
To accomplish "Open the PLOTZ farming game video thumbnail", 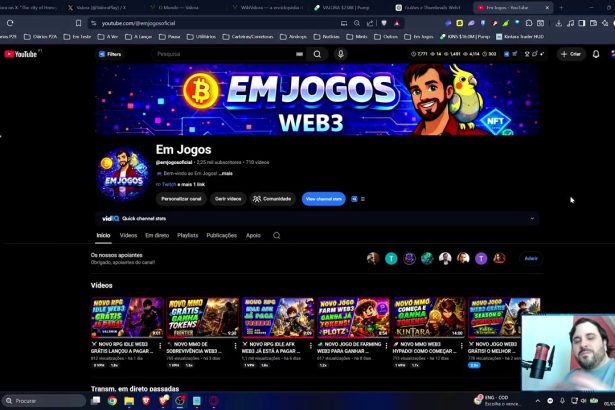I will tap(353, 318).
